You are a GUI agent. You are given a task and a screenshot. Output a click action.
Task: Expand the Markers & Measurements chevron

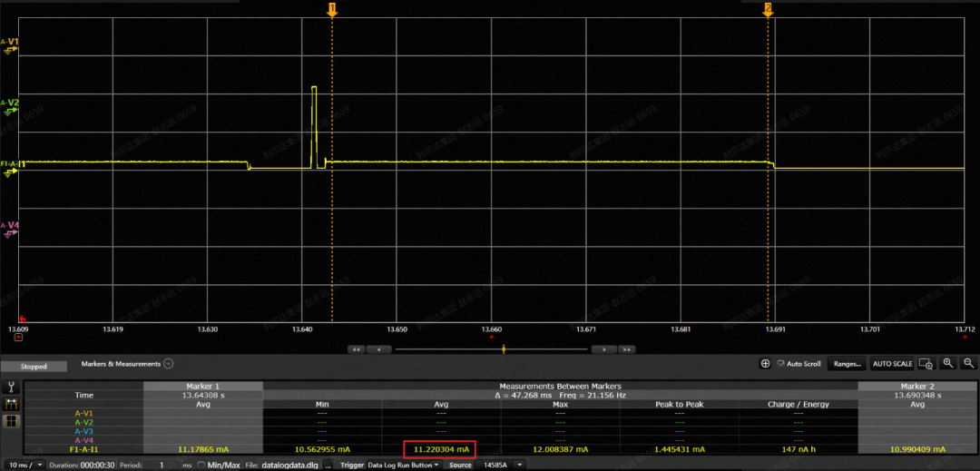[x=169, y=364]
